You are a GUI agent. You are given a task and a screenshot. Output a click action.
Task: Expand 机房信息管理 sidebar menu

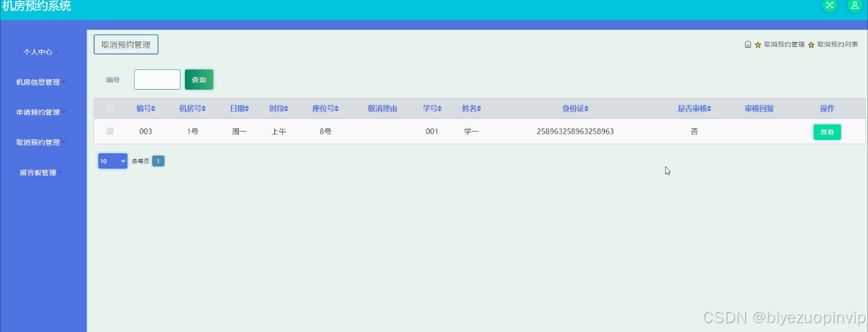(40, 82)
